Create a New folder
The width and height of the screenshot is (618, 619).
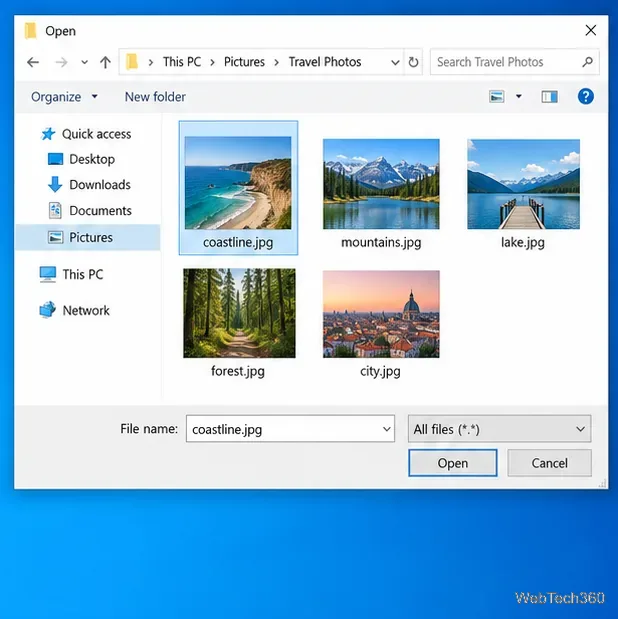[155, 97]
